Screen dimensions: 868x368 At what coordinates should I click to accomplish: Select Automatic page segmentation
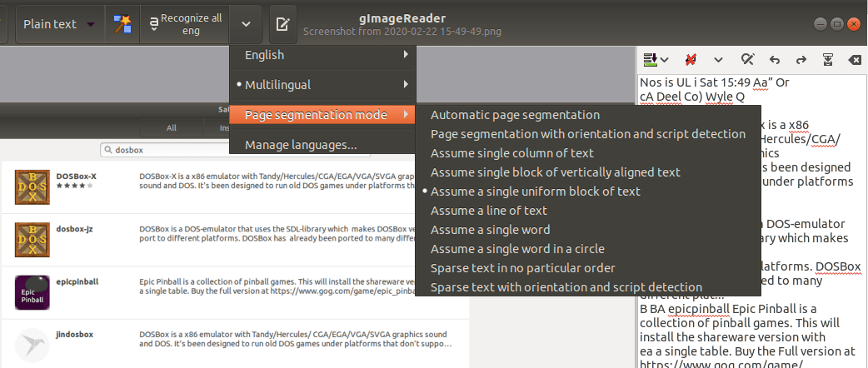(x=588, y=115)
